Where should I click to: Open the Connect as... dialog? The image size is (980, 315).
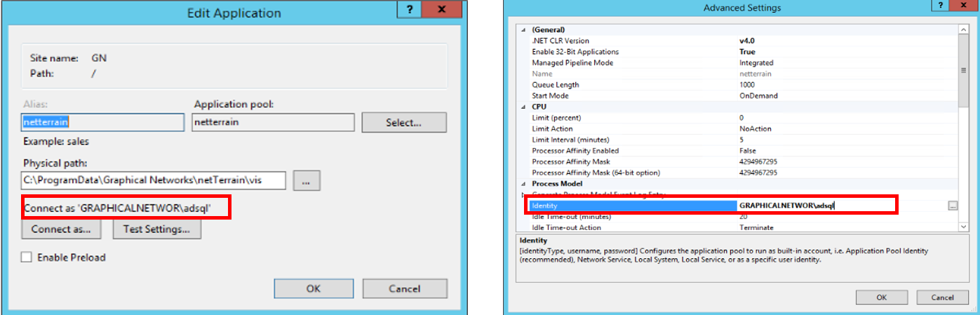(61, 229)
